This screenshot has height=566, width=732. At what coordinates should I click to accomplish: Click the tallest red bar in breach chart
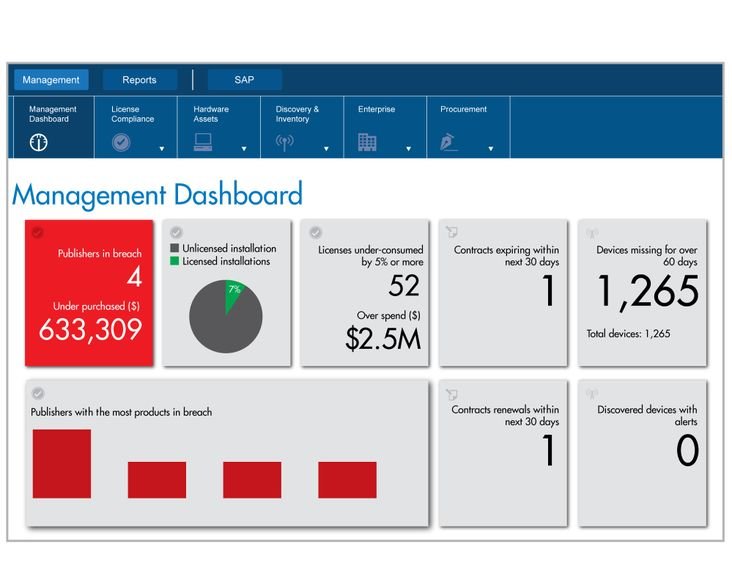point(61,464)
